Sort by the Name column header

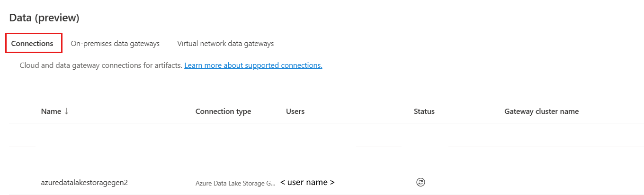point(51,111)
